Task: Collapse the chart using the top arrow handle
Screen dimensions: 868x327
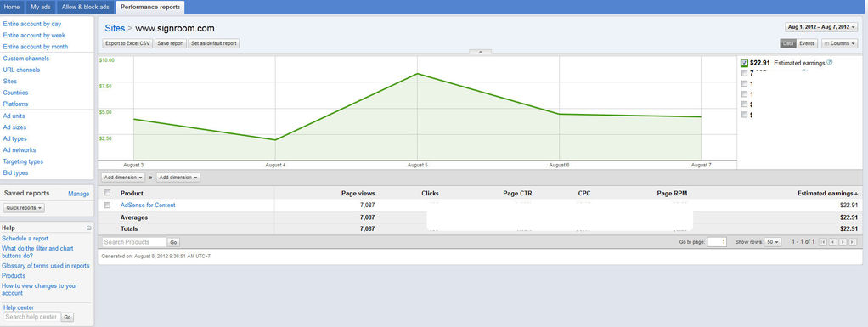Action: (x=480, y=52)
